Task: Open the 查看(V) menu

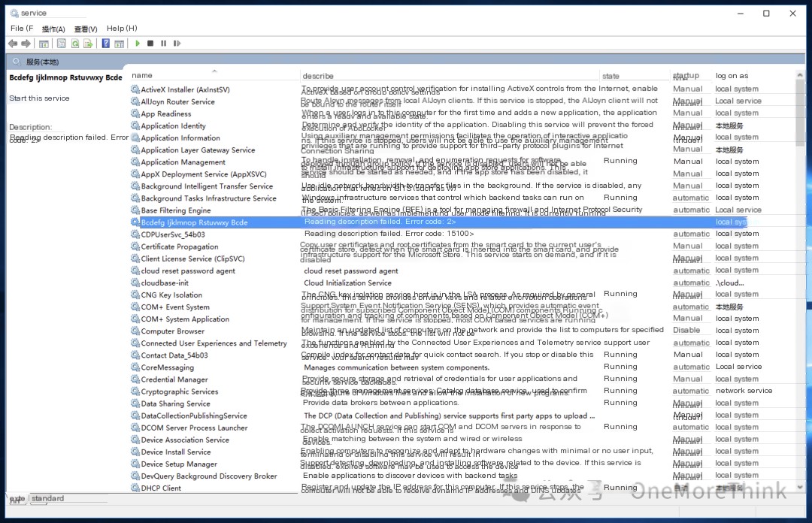Action: 86,29
